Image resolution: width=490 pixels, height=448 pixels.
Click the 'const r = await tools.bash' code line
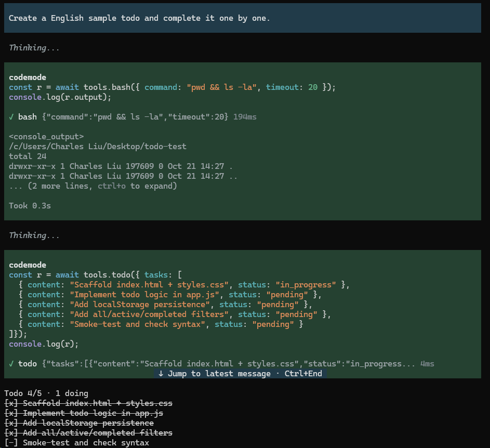click(172, 87)
